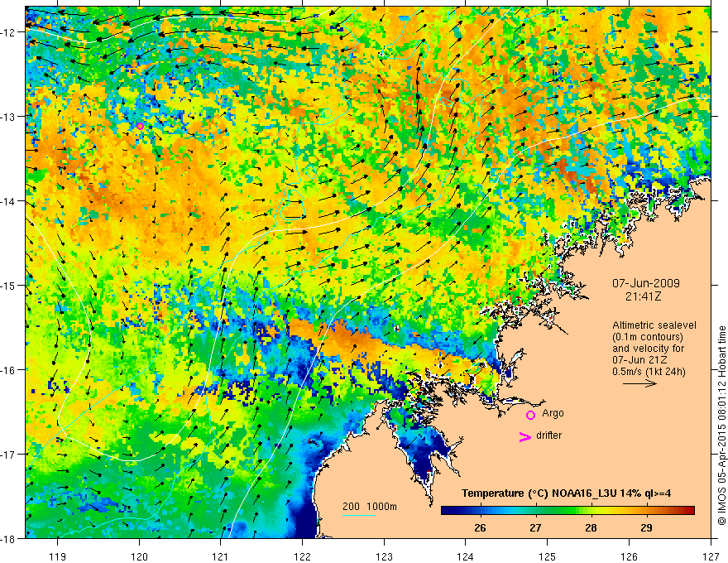
Task: Click the temperature color bar
Action: (x=568, y=510)
